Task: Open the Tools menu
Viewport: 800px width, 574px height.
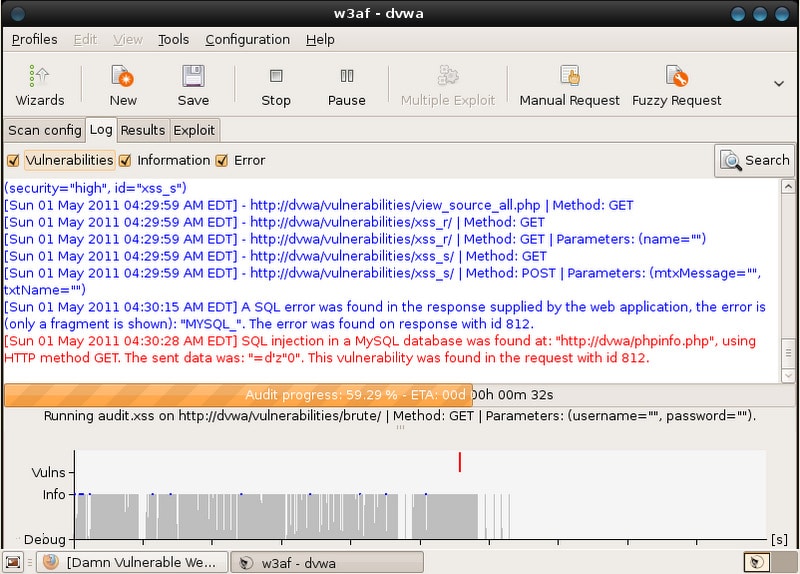Action: click(173, 39)
